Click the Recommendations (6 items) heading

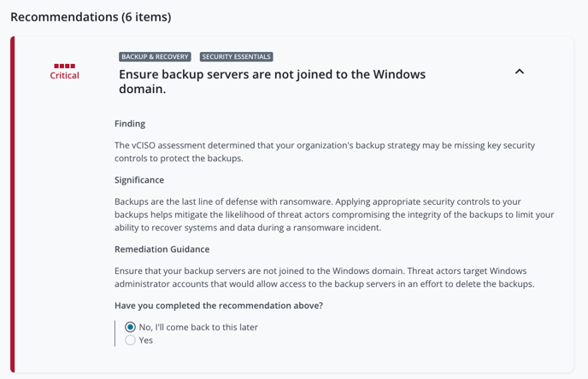pos(91,17)
